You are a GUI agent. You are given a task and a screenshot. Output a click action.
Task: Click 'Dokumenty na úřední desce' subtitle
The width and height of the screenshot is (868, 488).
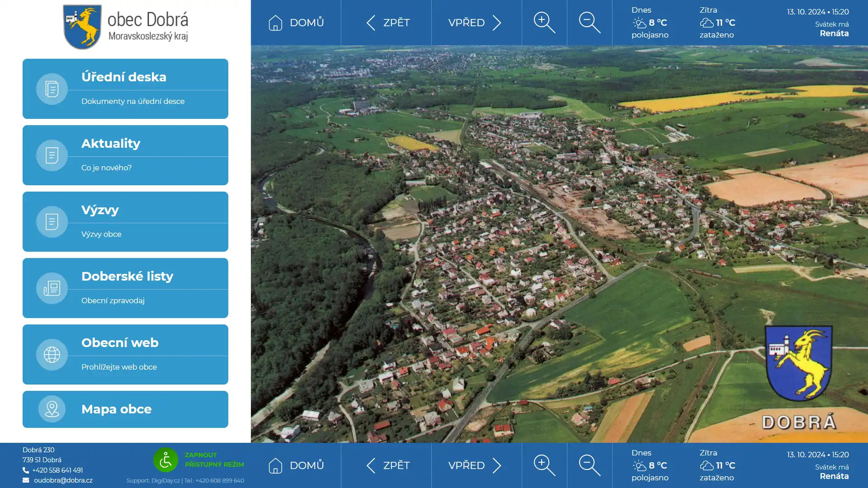point(133,101)
